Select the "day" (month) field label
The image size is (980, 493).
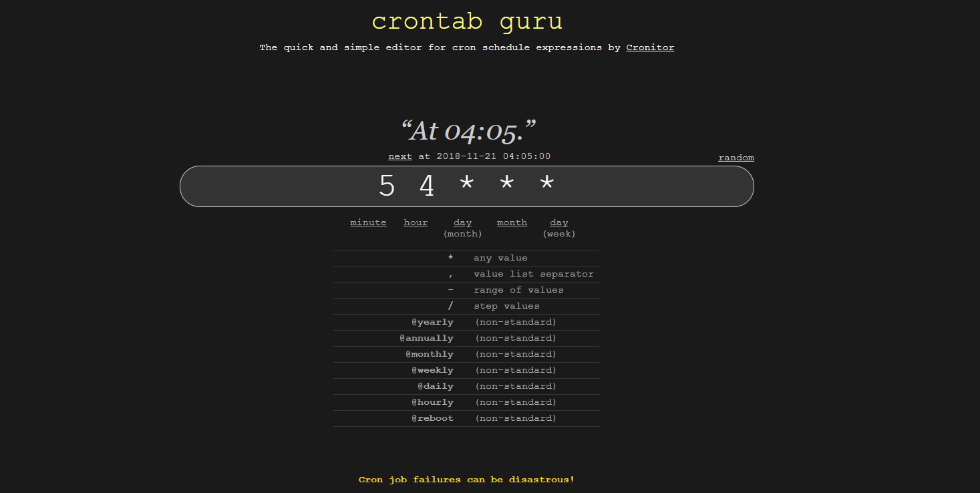(463, 222)
